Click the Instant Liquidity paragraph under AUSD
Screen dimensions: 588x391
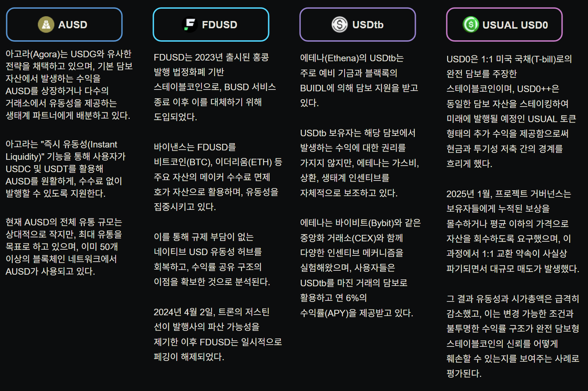pos(66,169)
